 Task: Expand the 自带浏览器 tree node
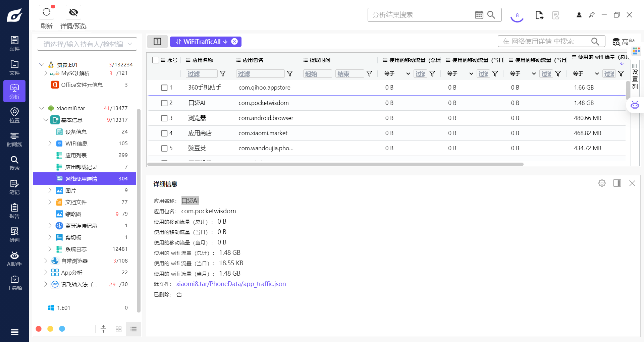click(x=46, y=261)
